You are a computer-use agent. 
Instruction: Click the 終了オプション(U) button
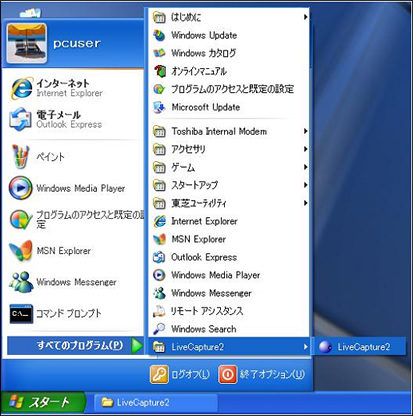tap(262, 374)
